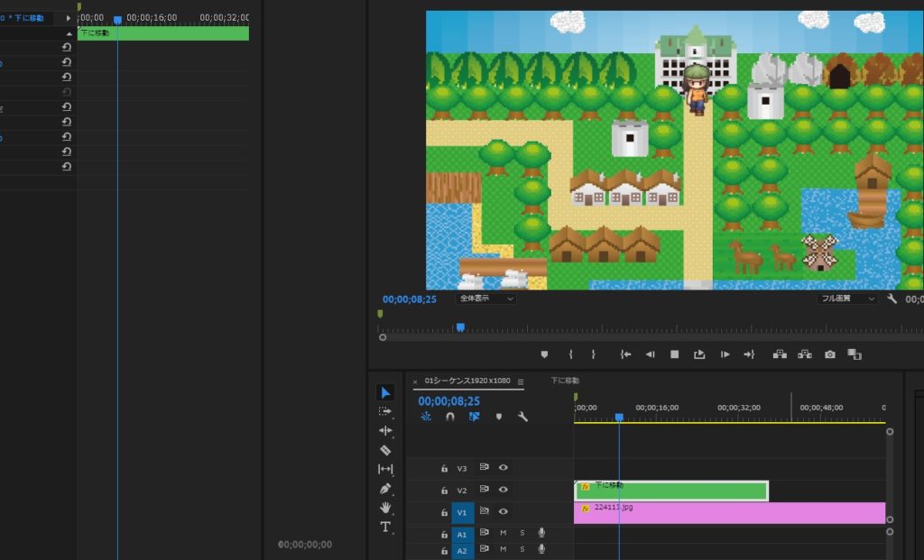Open the 01シーケンス1920x1080 panel menu
The width and height of the screenshot is (924, 560).
click(x=521, y=381)
